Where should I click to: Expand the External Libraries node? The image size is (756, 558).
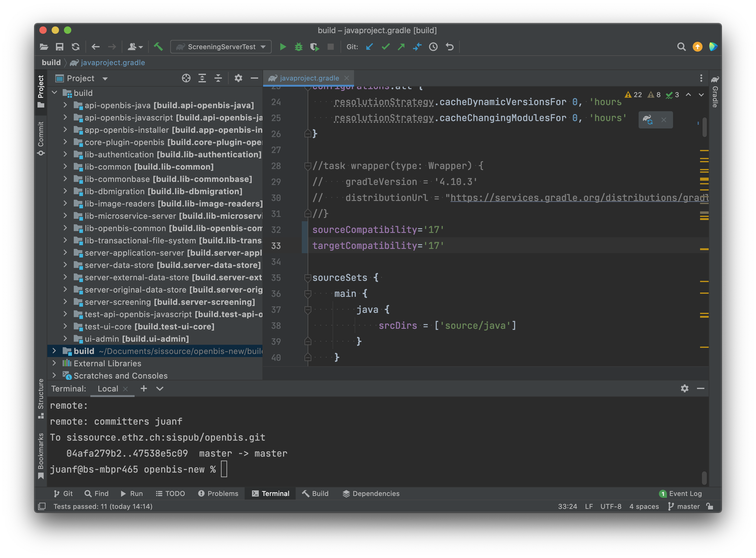click(x=54, y=363)
